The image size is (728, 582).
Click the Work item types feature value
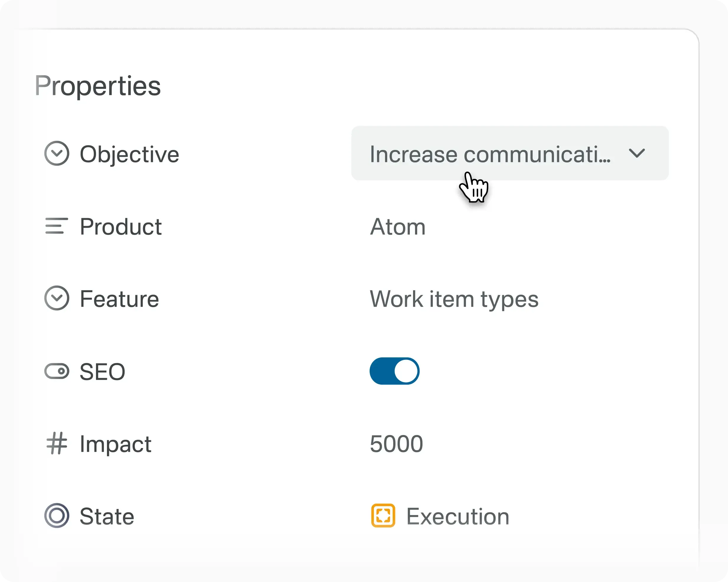(x=454, y=299)
